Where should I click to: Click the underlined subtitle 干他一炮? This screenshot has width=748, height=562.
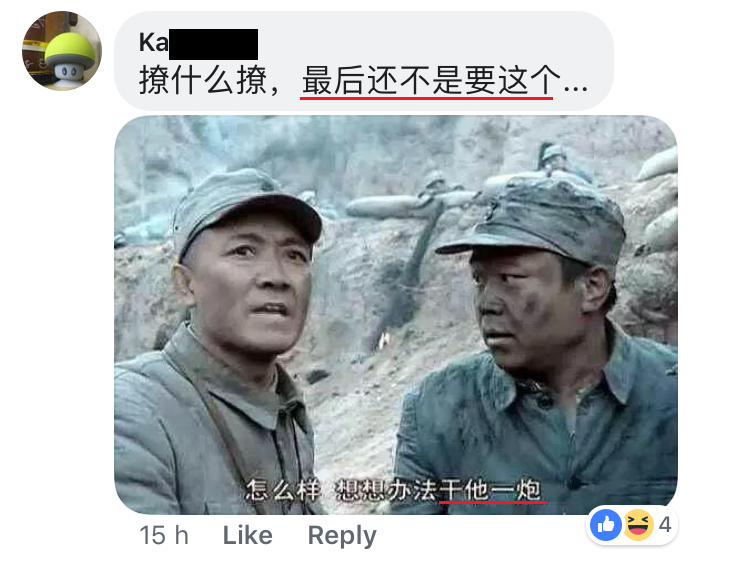(x=490, y=490)
